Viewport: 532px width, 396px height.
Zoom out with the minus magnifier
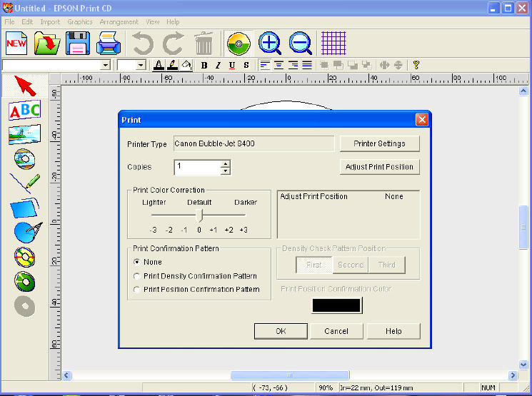pos(300,43)
